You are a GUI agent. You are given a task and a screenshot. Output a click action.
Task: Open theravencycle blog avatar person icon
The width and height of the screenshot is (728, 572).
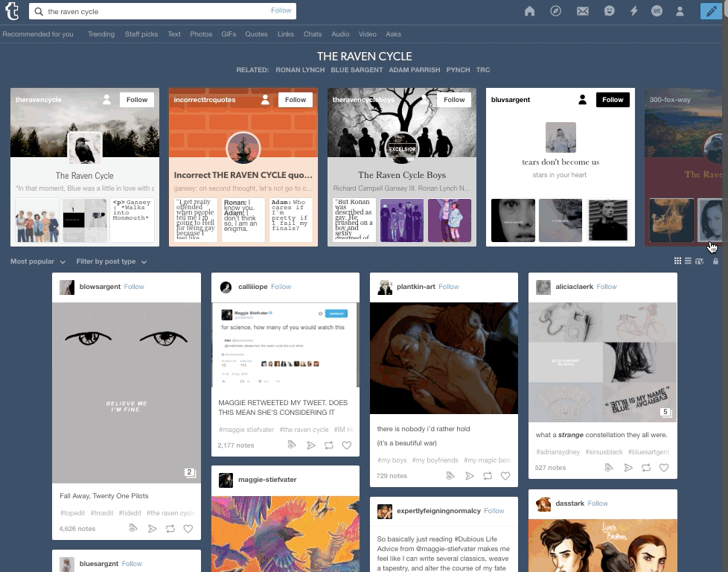coord(106,100)
